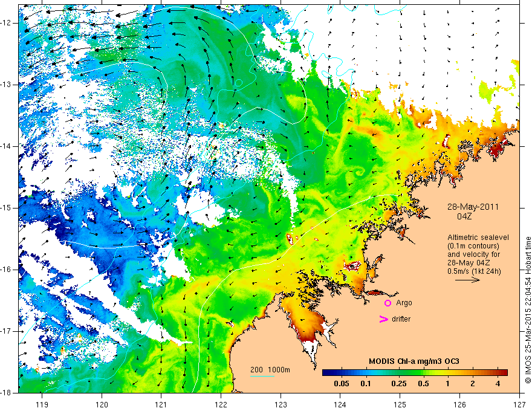Click color bar tick label '1'
This screenshot has height=411, width=532.
(448, 384)
